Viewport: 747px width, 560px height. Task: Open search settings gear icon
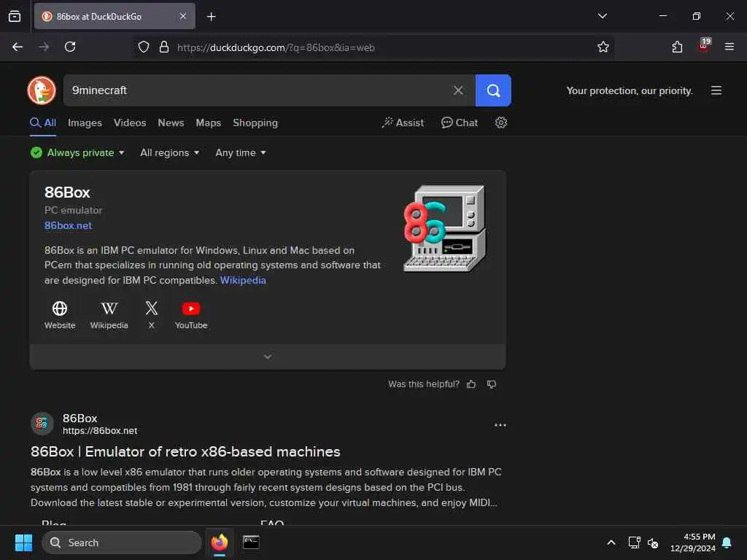click(x=500, y=122)
